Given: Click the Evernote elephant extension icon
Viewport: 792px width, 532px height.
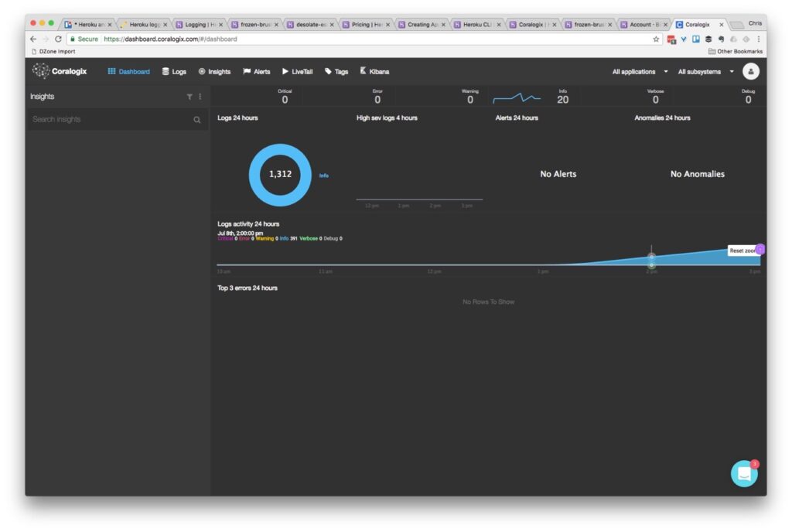Looking at the screenshot, I should pyautogui.click(x=721, y=39).
